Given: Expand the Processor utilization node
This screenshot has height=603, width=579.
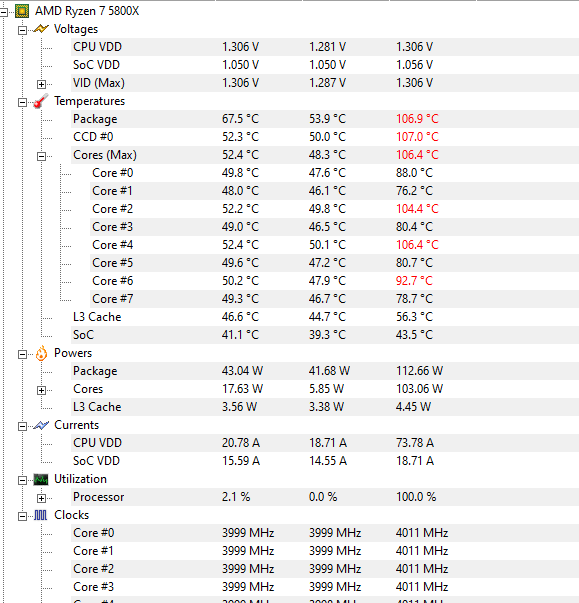Looking at the screenshot, I should click(x=41, y=498).
